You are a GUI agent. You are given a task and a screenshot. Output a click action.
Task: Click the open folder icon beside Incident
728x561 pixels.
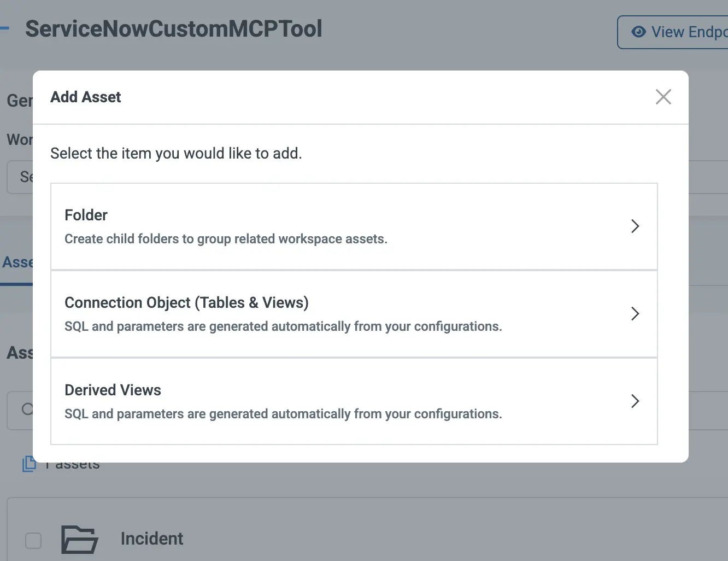point(79,539)
